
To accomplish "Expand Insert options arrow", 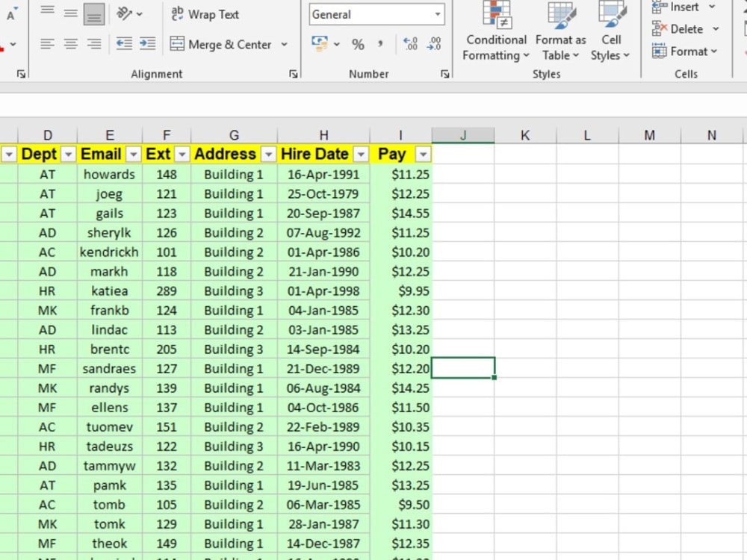I will click(712, 7).
